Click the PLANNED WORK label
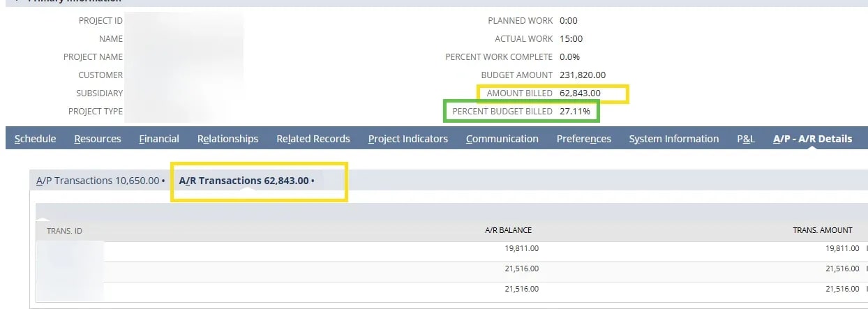Viewport: 868px width, 325px height. [520, 20]
